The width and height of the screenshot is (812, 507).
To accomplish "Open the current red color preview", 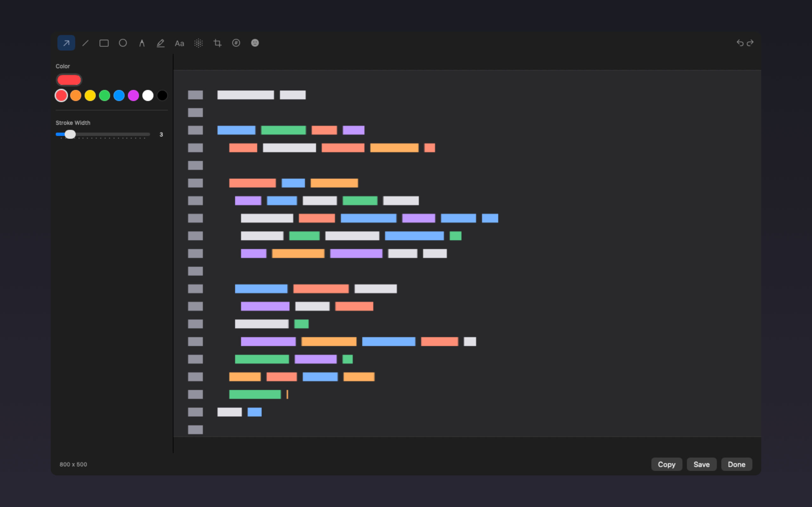I will click(69, 80).
